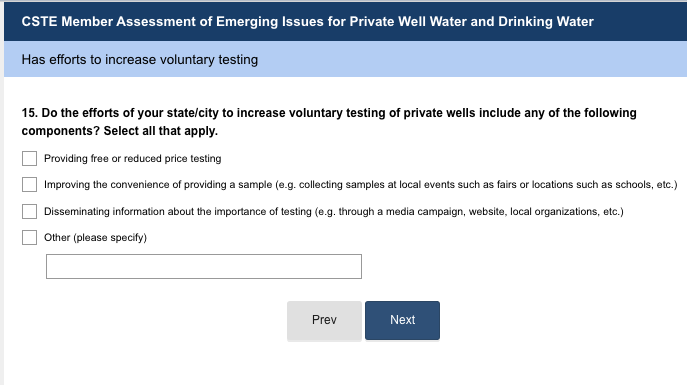Enable the 'Disseminating information' checkbox
Viewport: 687px width, 385px height.
pyautogui.click(x=29, y=211)
